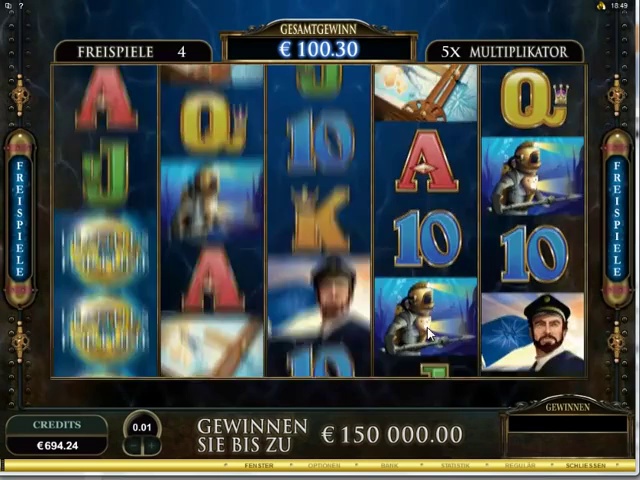The width and height of the screenshot is (640, 480).
Task: Click the diver symbol on reel four
Action: click(x=426, y=317)
